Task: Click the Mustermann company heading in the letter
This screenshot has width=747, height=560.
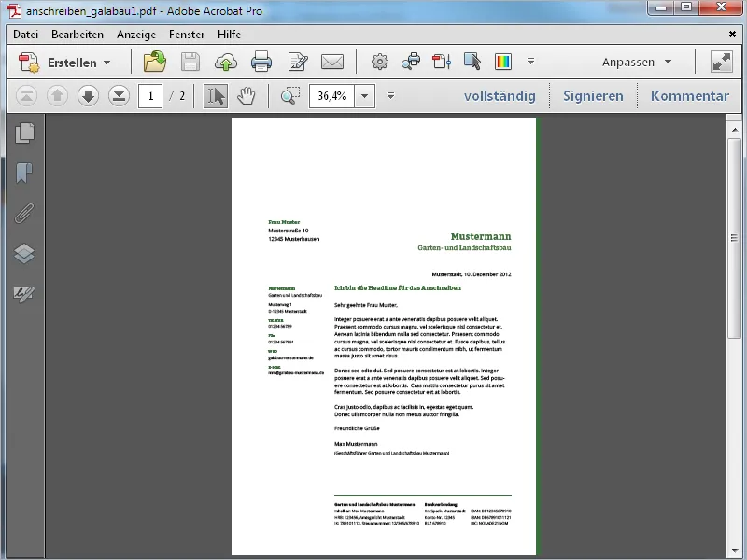Action: tap(481, 236)
